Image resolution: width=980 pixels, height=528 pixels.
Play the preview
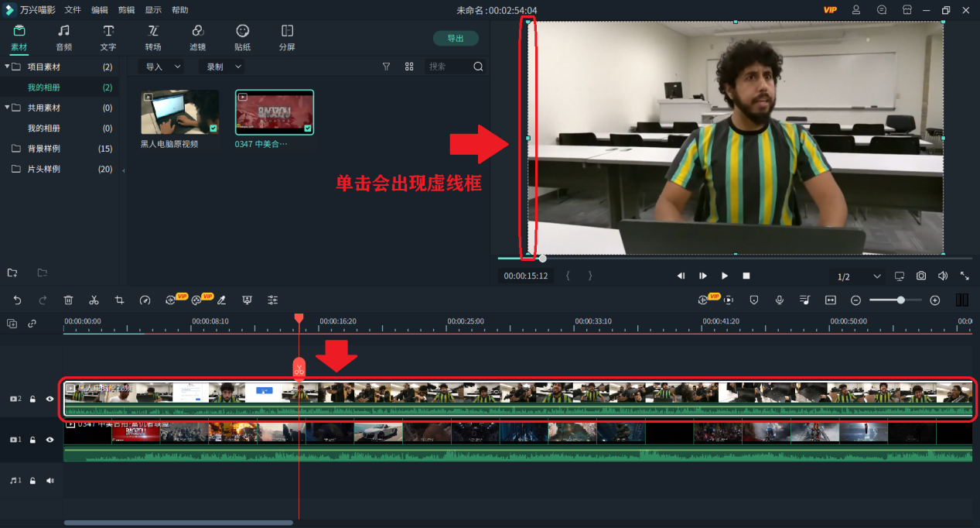coord(725,276)
